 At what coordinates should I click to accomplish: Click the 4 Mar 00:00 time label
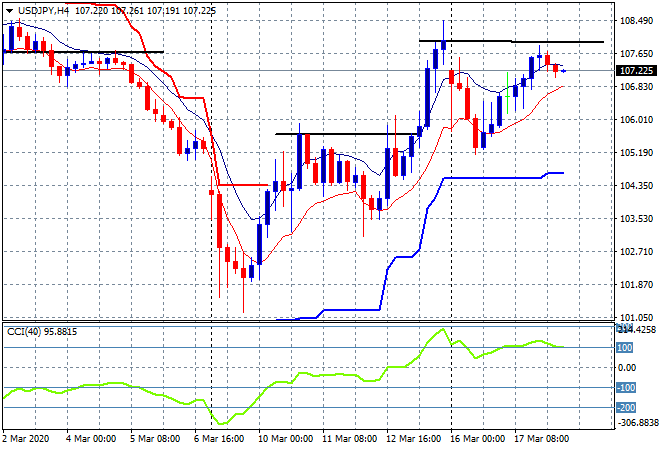[90, 439]
